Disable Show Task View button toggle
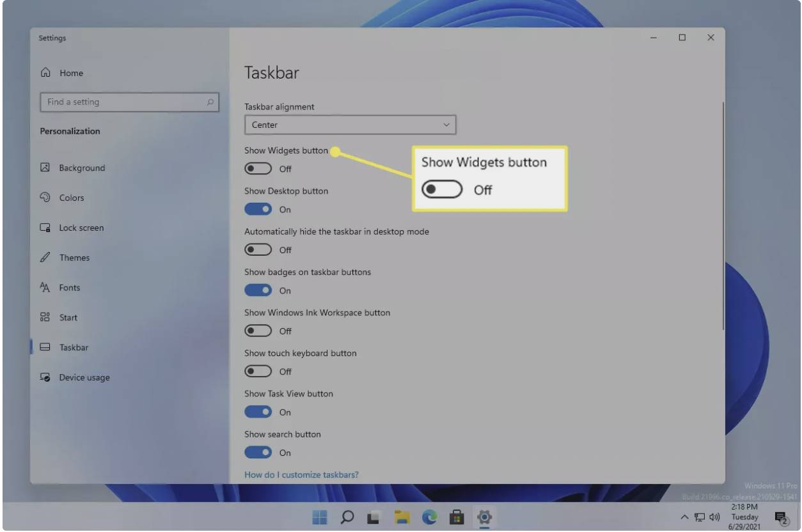This screenshot has width=802, height=532. coord(258,412)
